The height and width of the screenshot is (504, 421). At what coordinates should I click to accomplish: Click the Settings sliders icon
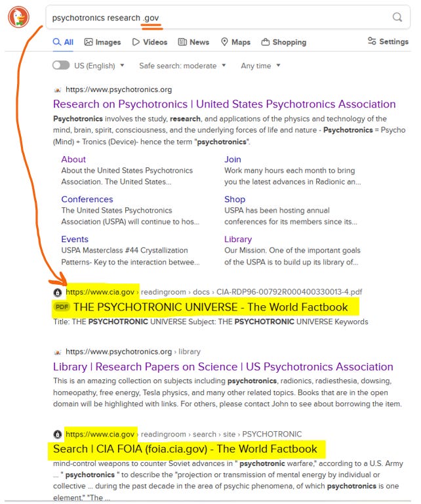pos(372,41)
